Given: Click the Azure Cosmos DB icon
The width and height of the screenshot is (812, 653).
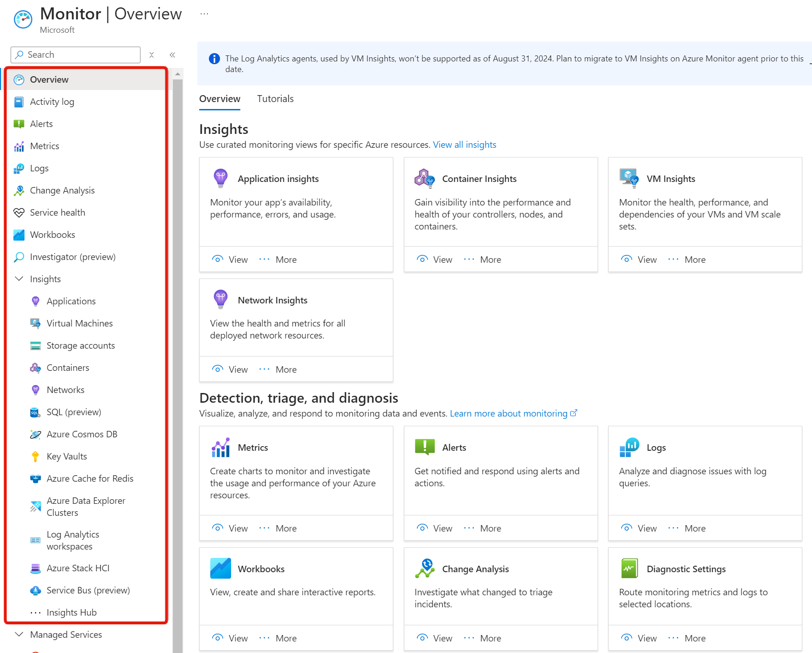Looking at the screenshot, I should pos(36,434).
